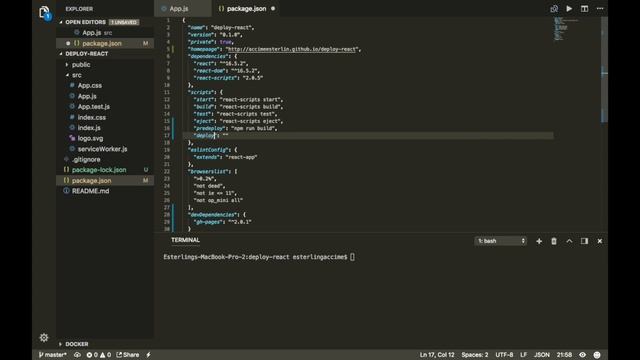The width and height of the screenshot is (640, 360).
Task: Open the .gitignore file
Action: 86,160
